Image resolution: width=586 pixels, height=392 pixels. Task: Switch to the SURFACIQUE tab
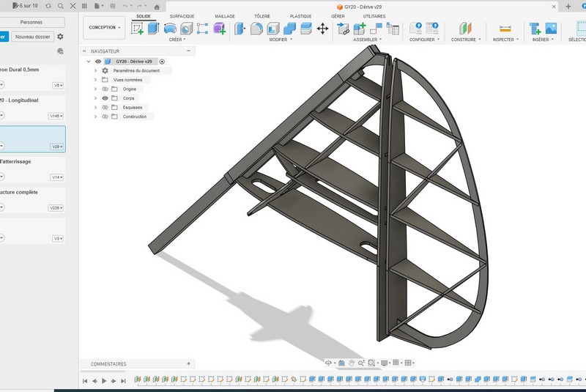[x=182, y=15]
